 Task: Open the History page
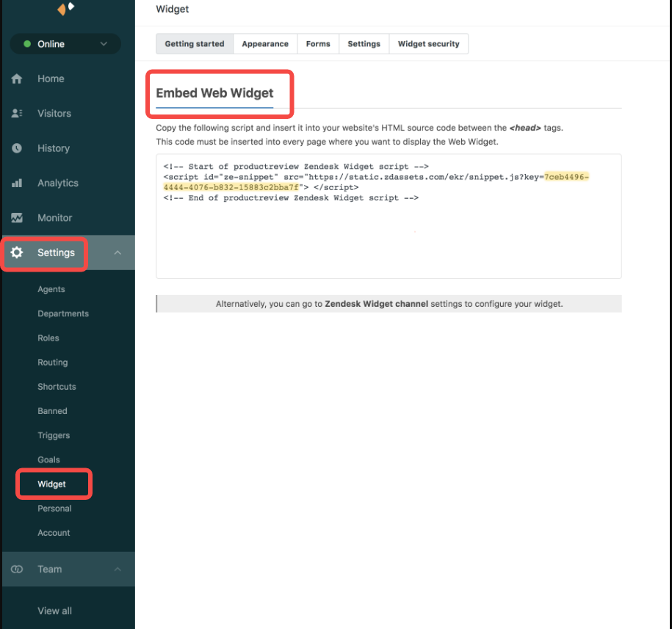(54, 148)
